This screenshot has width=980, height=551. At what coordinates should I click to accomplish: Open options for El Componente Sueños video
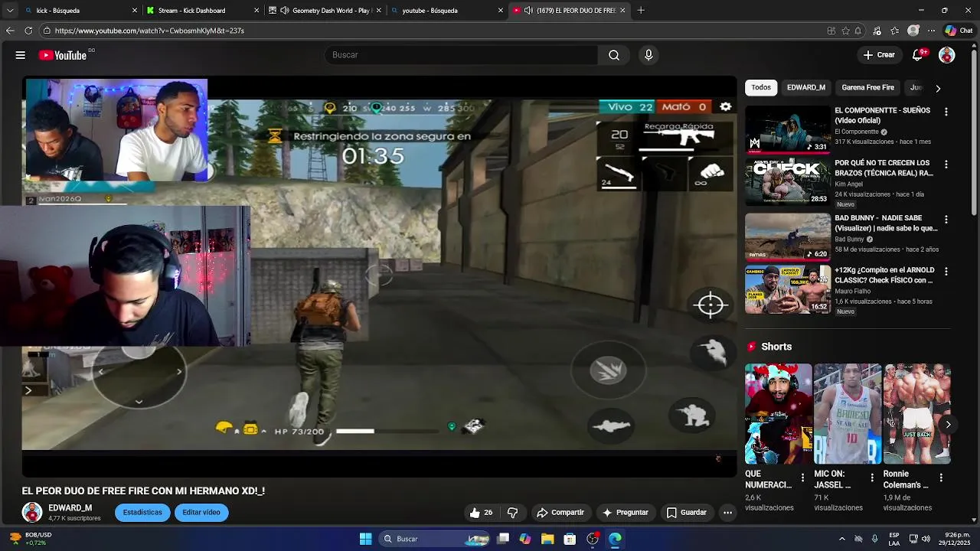(946, 112)
